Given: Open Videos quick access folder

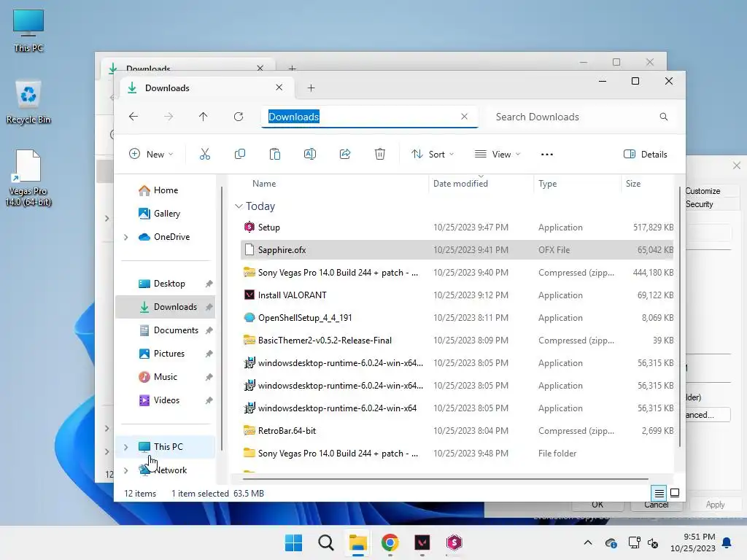Looking at the screenshot, I should tap(166, 400).
